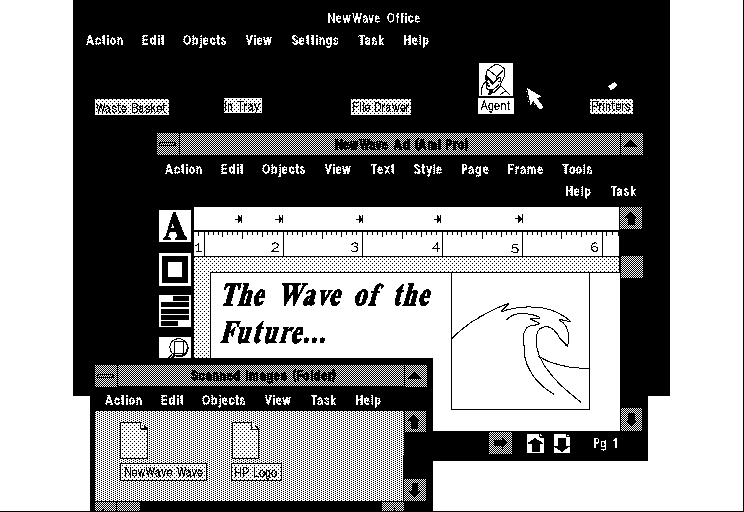Open Objects menu in Scanned Images folder
The image size is (744, 512).
tap(223, 401)
